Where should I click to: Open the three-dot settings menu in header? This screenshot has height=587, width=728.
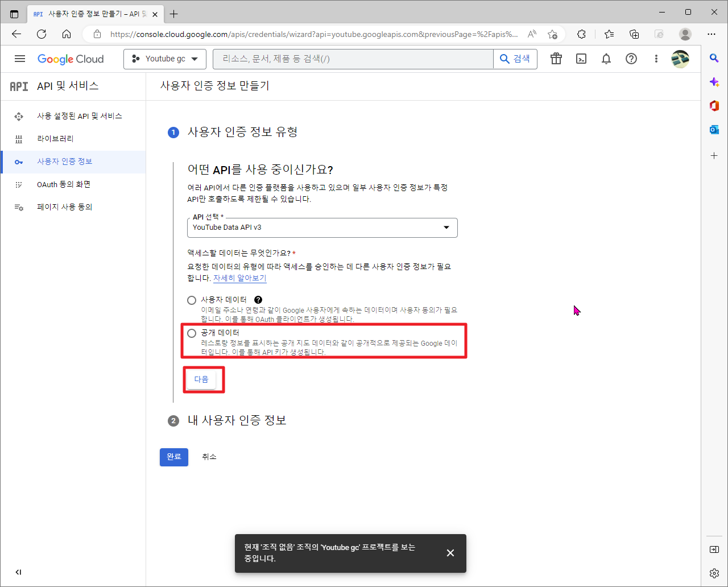click(x=656, y=59)
